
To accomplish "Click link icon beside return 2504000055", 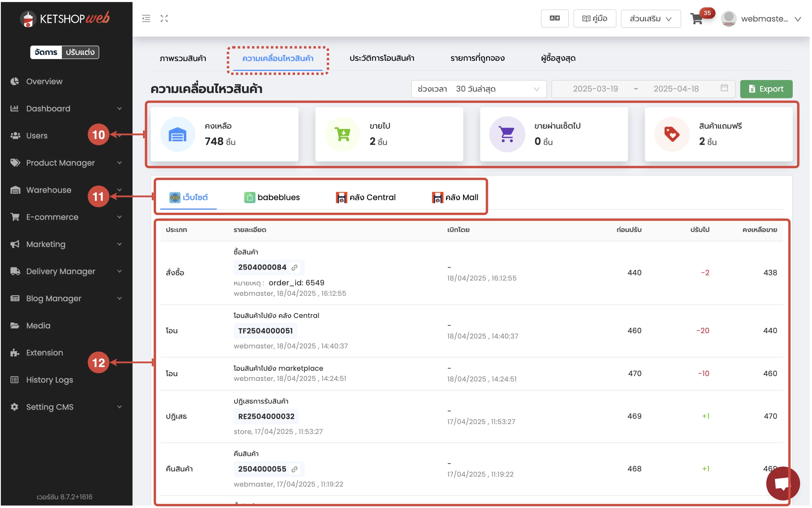I will [295, 469].
